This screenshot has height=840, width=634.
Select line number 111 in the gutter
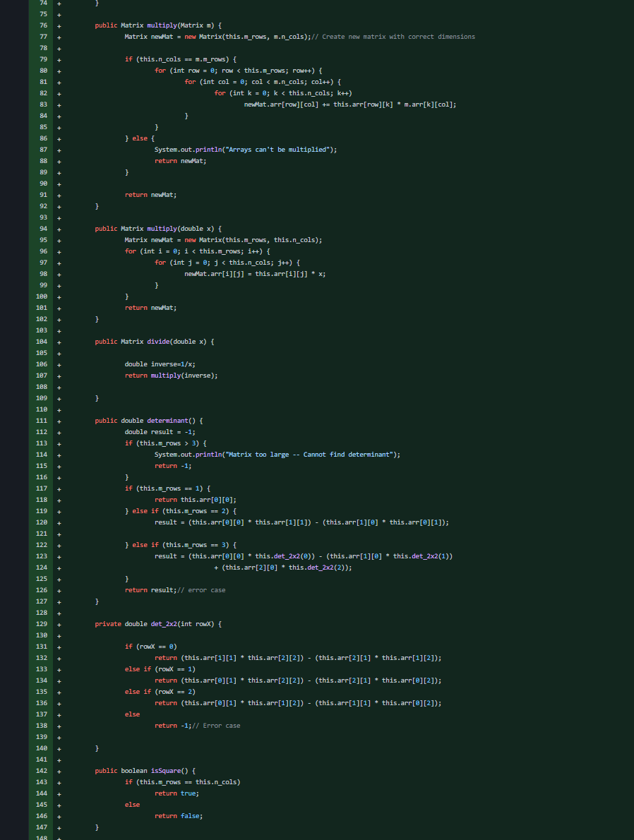41,421
